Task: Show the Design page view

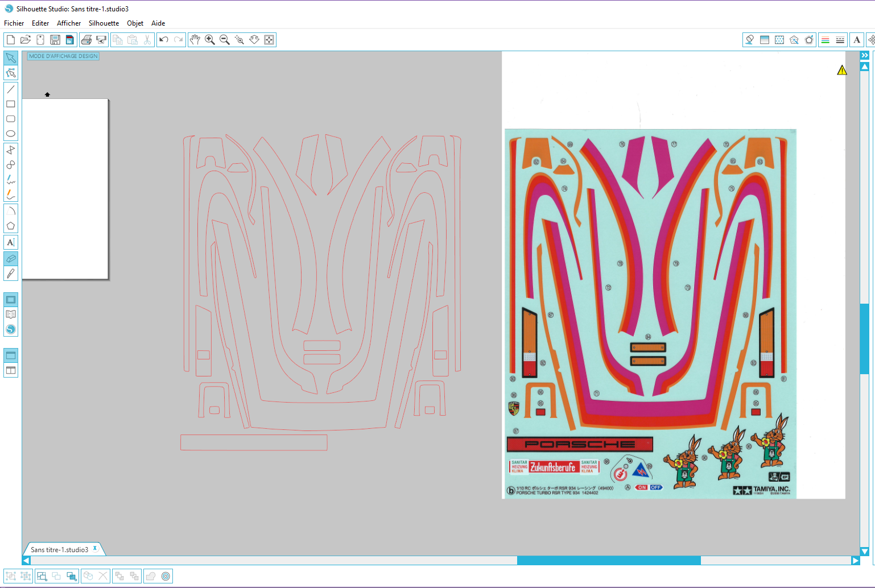Action: [11, 300]
